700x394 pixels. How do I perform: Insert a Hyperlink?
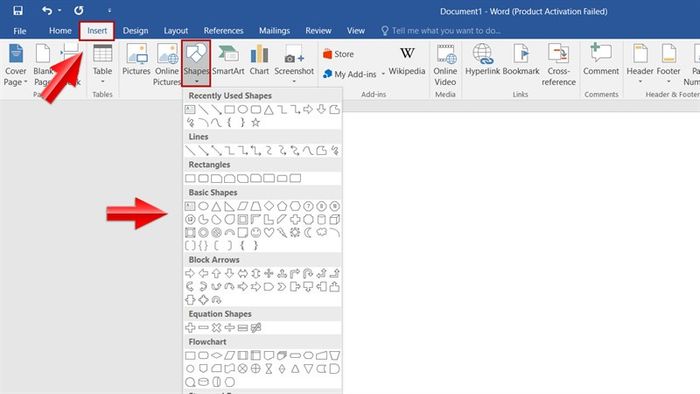click(482, 61)
